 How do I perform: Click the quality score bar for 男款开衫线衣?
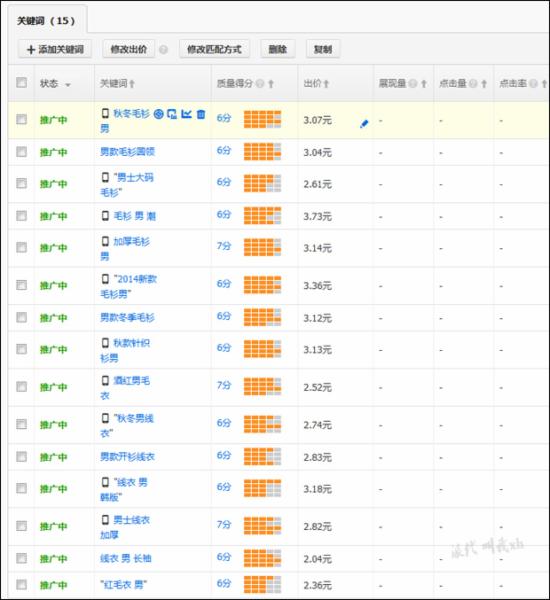tap(263, 456)
